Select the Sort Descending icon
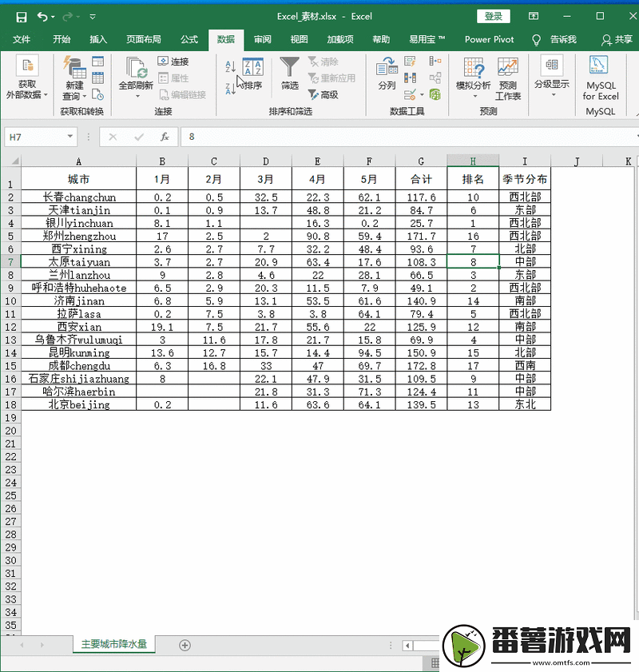This screenshot has width=639, height=672. coord(230,89)
